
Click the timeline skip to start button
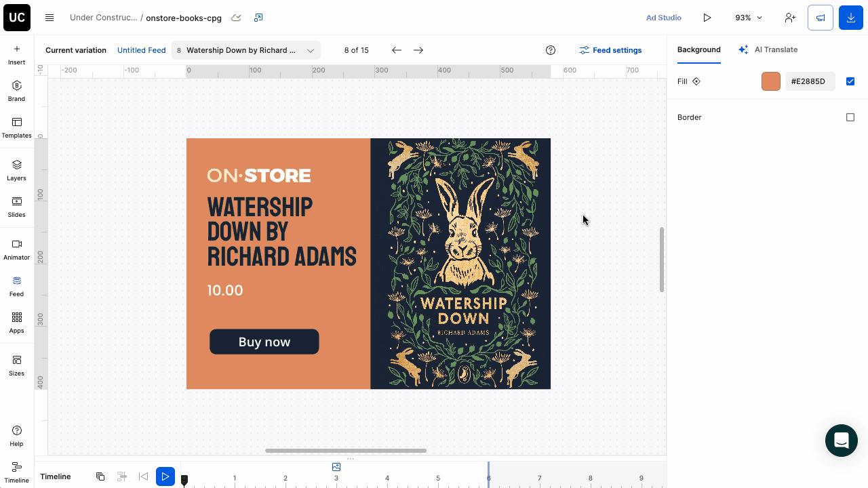143,476
